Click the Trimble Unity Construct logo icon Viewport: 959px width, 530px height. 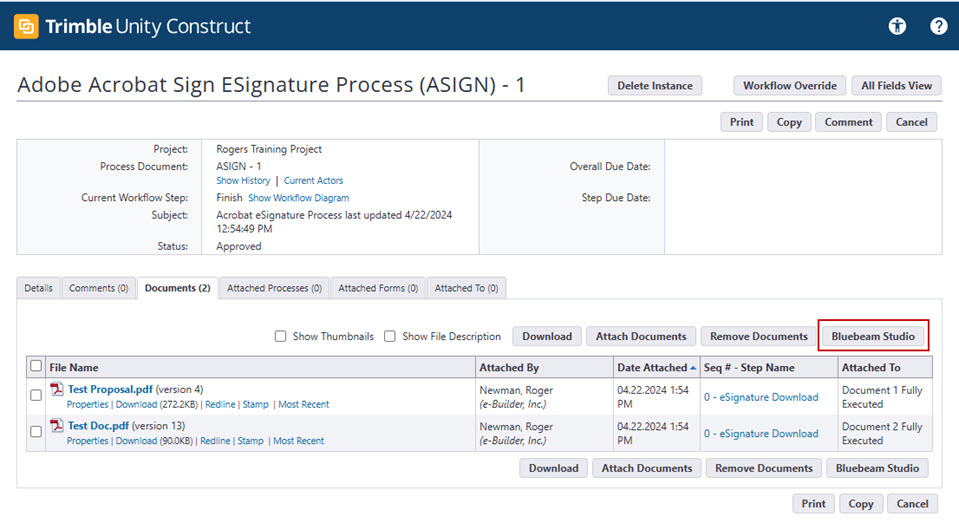tap(26, 26)
